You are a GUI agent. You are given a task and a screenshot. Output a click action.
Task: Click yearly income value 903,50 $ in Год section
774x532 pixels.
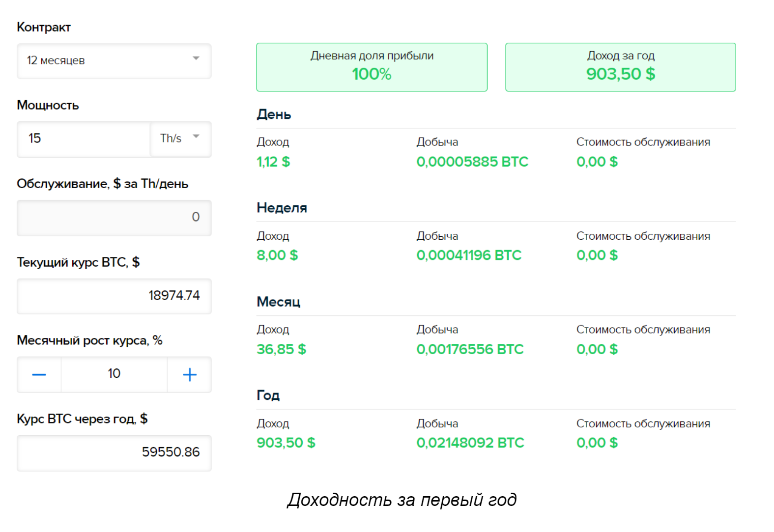coord(286,443)
